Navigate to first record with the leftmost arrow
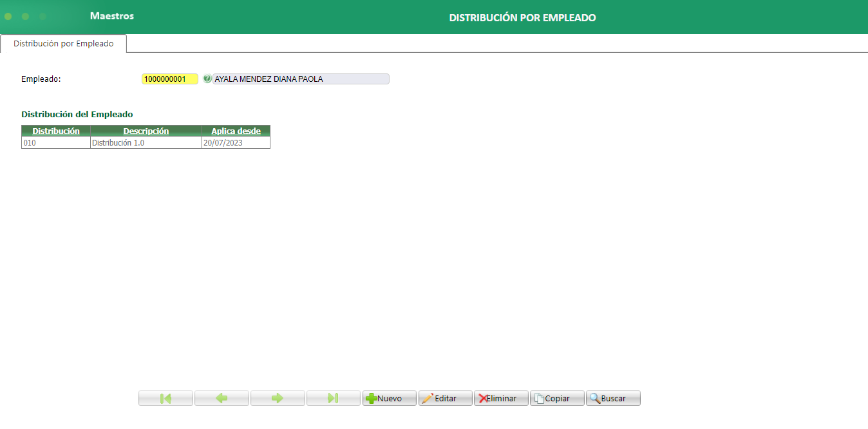Image resolution: width=868 pixels, height=429 pixels. (165, 397)
